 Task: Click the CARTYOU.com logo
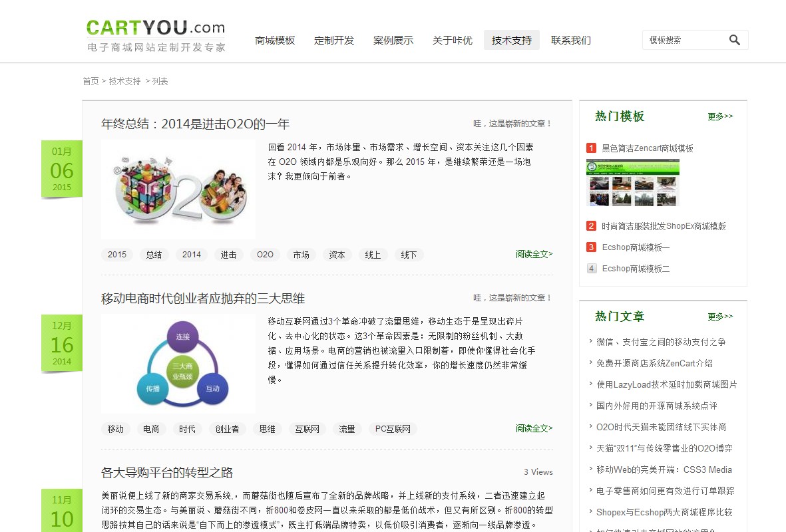click(x=156, y=35)
